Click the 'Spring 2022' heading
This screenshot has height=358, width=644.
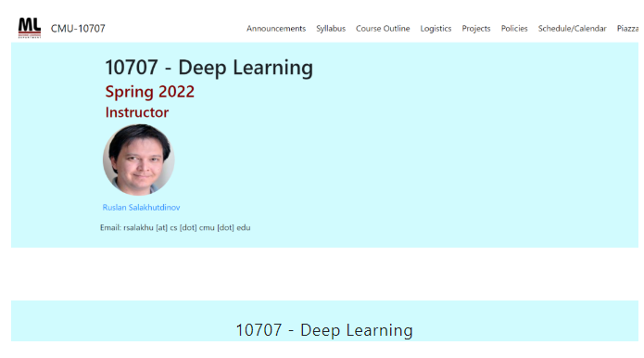click(150, 92)
